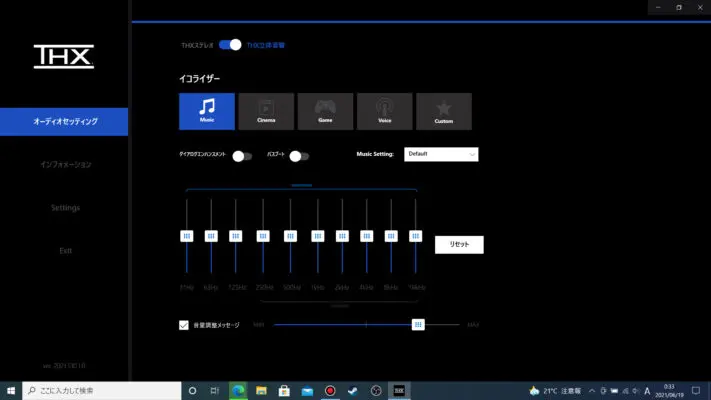The height and width of the screenshot is (400, 711).
Task: Open OBS Studio from the taskbar
Action: (376, 390)
